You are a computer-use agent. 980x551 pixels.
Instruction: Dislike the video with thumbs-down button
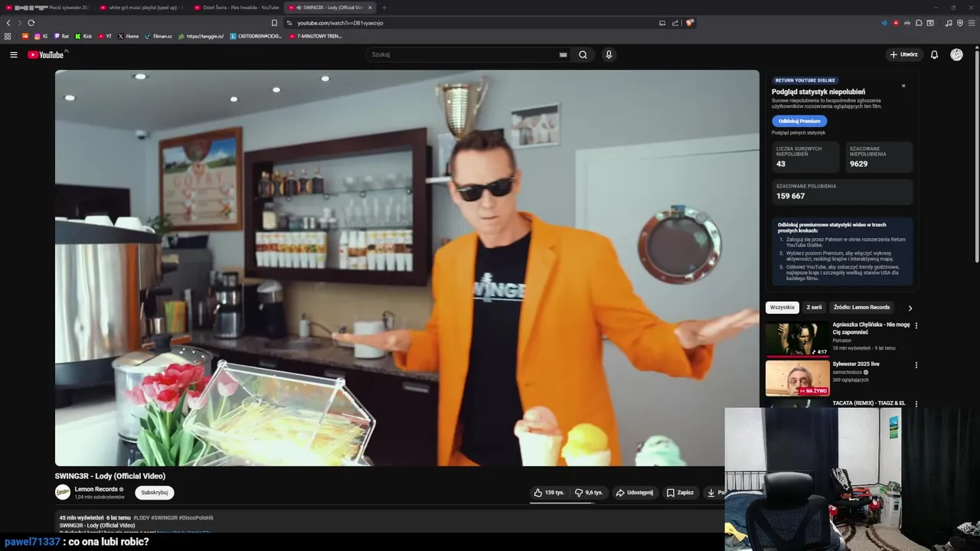pyautogui.click(x=589, y=493)
